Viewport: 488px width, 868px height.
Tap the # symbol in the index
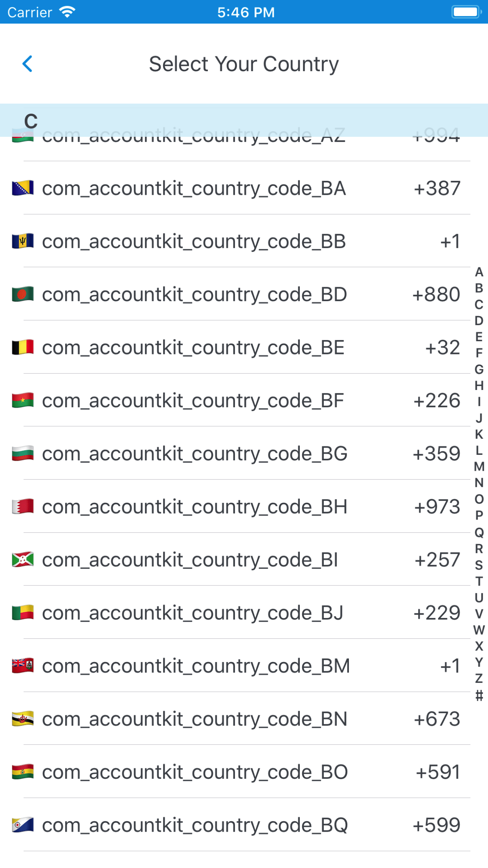[479, 696]
